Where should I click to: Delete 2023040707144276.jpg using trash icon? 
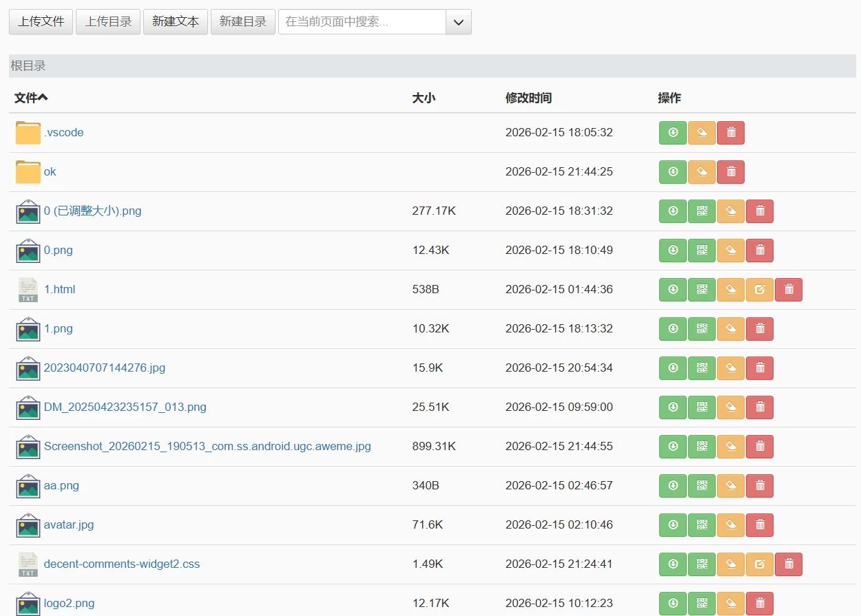760,368
